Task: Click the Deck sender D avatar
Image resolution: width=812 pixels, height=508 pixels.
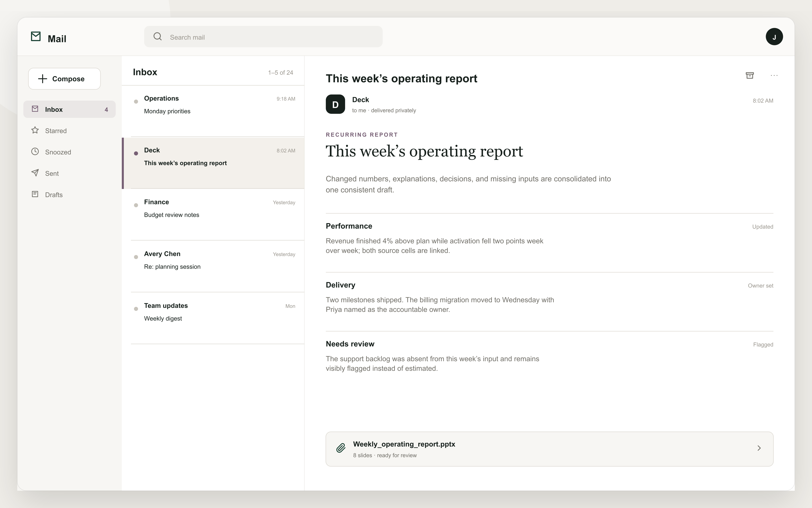Action: (x=335, y=104)
